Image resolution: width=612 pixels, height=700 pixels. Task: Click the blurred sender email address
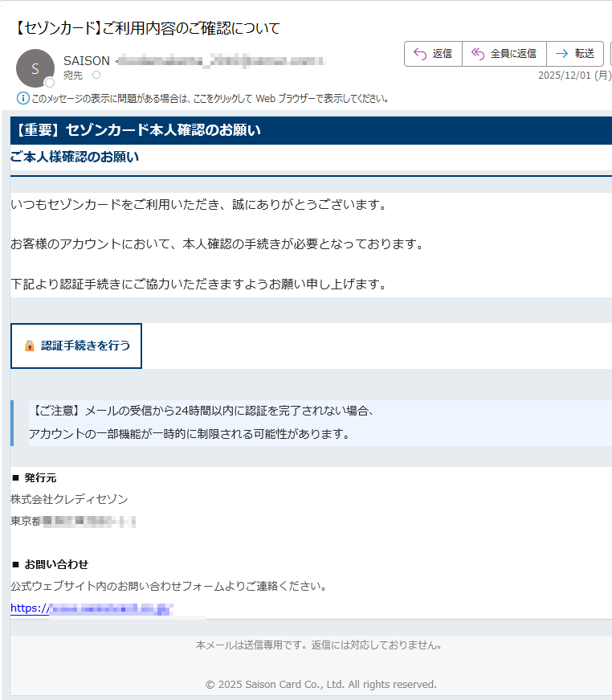click(x=221, y=61)
